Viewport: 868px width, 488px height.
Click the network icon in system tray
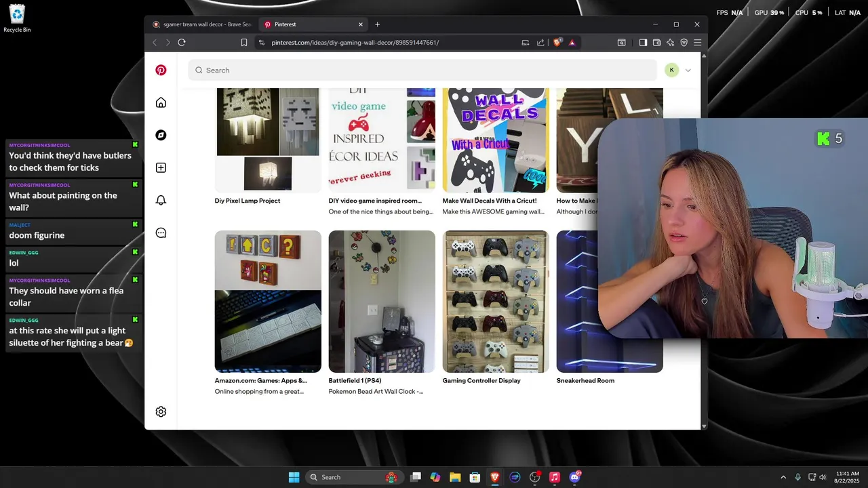coord(811,477)
